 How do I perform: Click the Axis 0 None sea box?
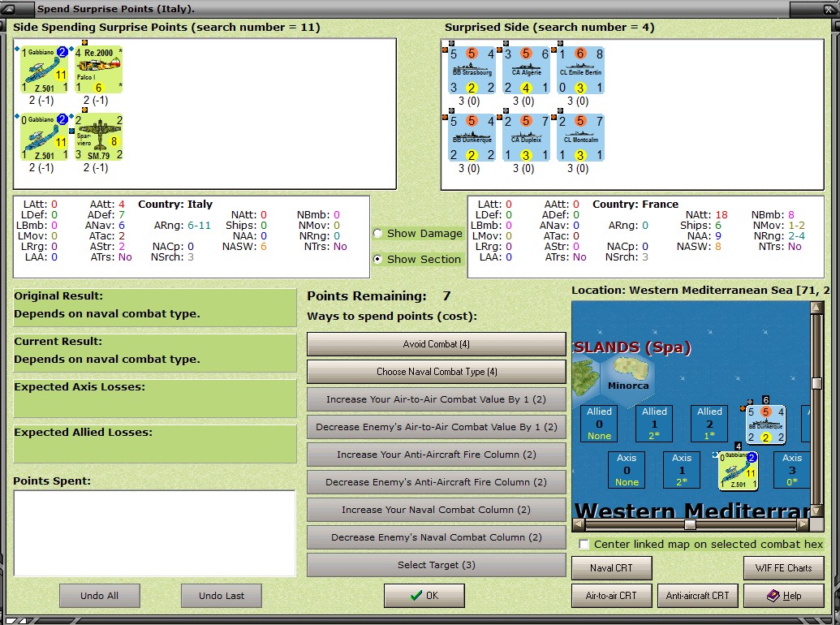tap(627, 470)
